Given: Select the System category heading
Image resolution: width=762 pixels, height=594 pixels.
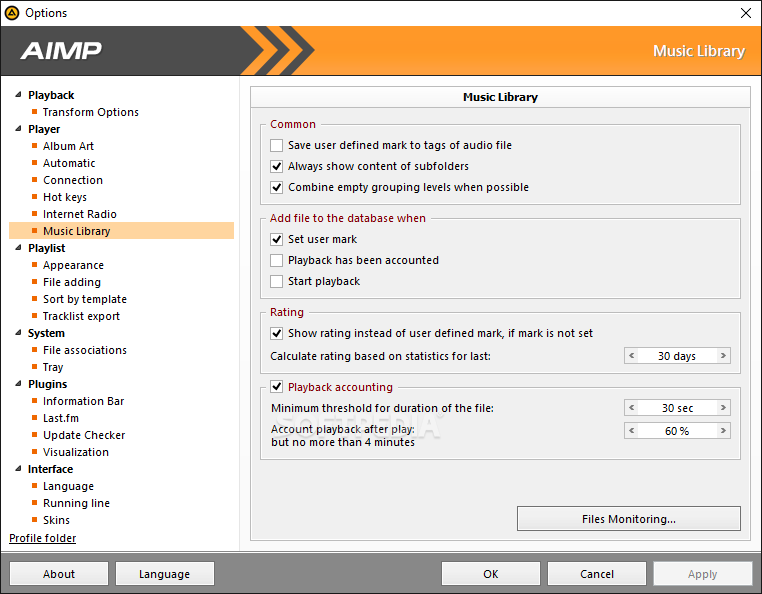Looking at the screenshot, I should pyautogui.click(x=46, y=333).
